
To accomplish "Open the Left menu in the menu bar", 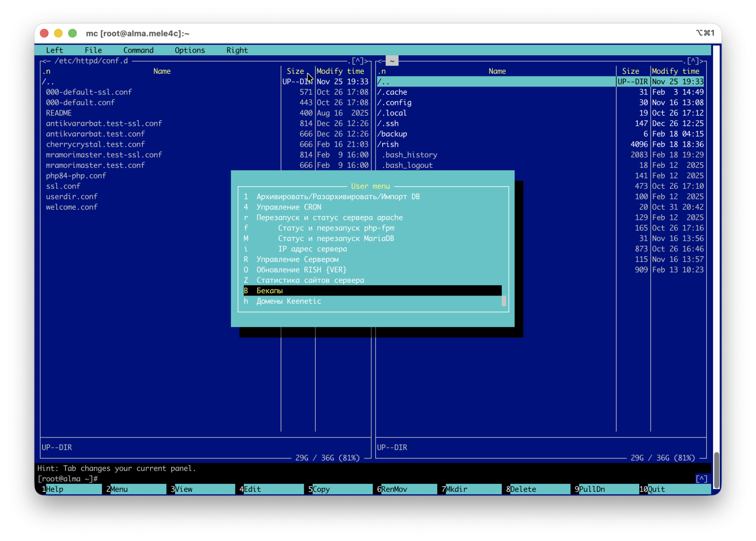I will [x=54, y=50].
